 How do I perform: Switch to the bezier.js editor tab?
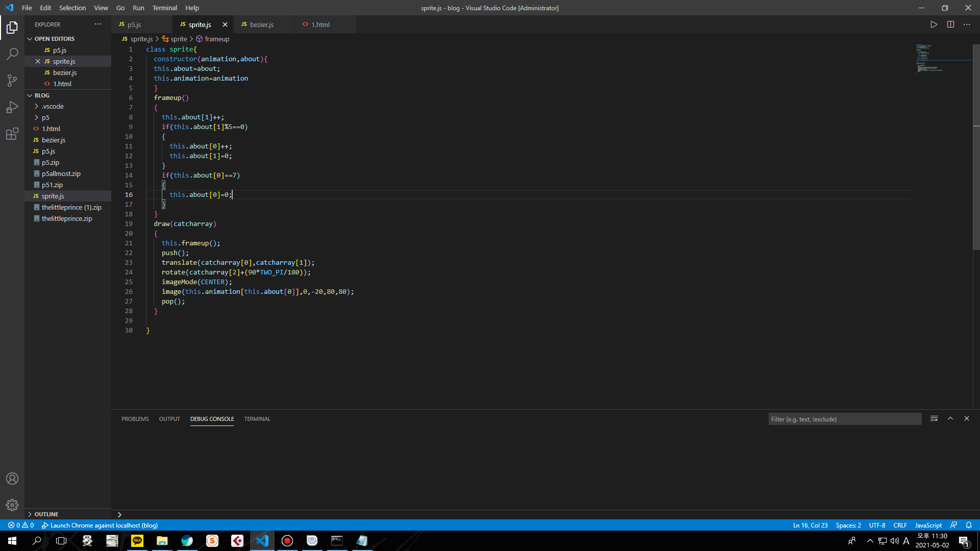[x=262, y=24]
